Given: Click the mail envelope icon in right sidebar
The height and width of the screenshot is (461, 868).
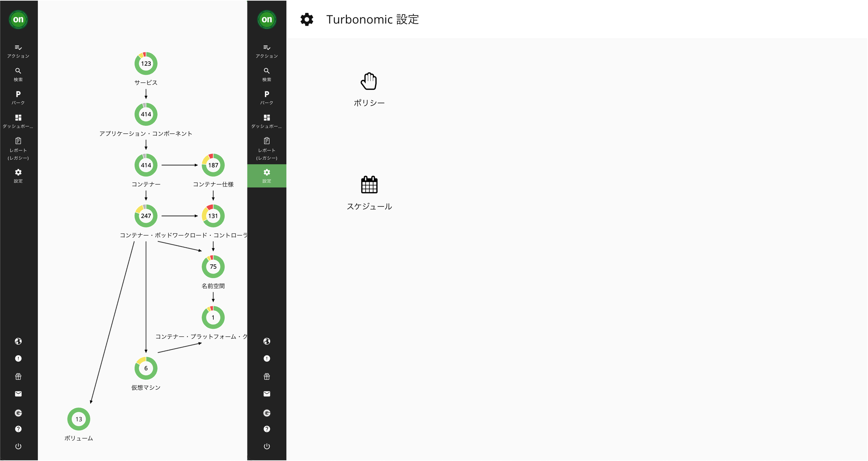Looking at the screenshot, I should coord(267,394).
